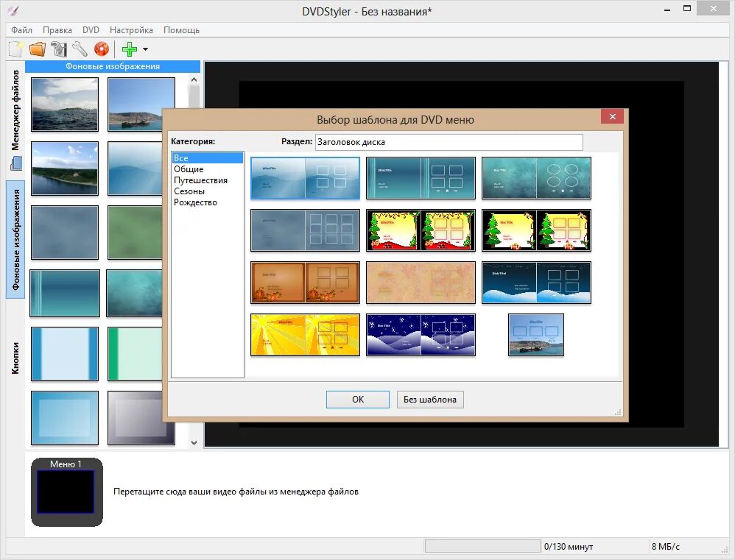Choose Без шаблона button

click(x=430, y=400)
